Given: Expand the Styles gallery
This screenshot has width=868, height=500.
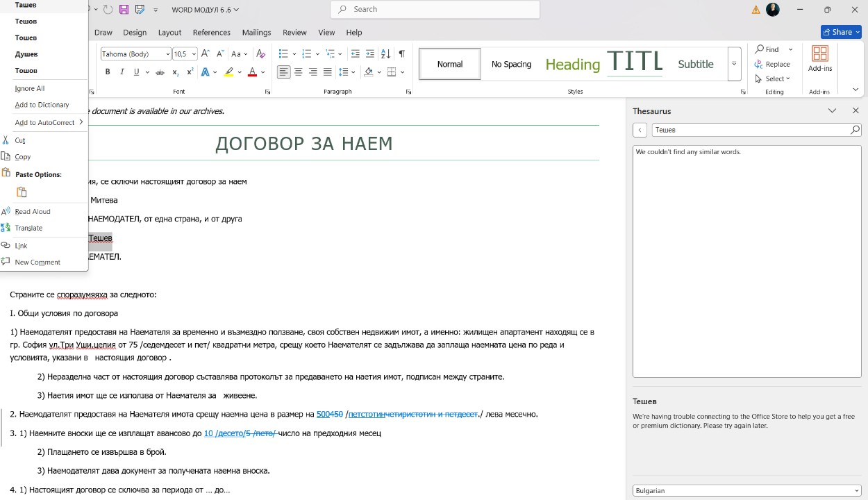Looking at the screenshot, I should coord(734,65).
